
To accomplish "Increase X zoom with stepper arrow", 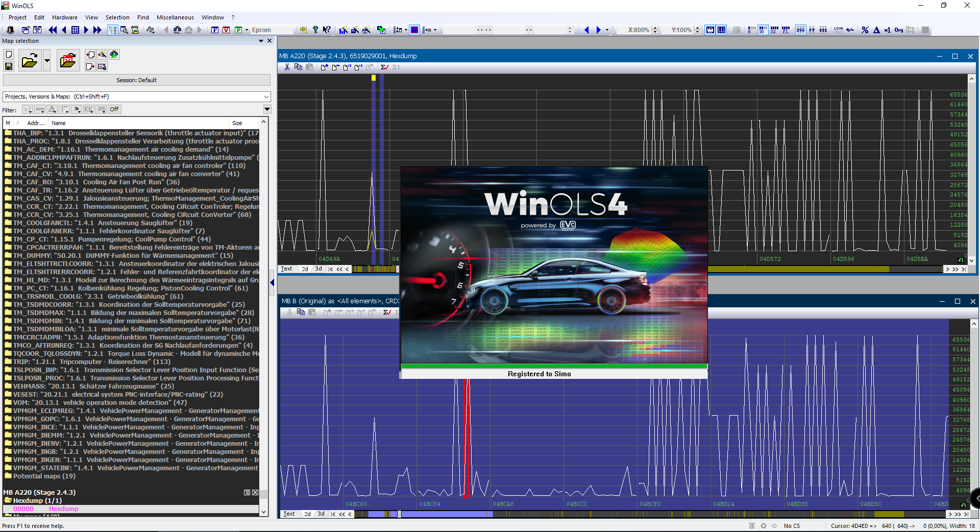I will pyautogui.click(x=655, y=28).
